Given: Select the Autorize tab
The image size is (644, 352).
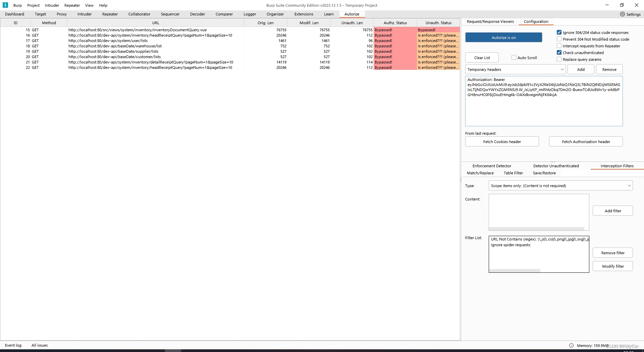Looking at the screenshot, I should click(352, 14).
